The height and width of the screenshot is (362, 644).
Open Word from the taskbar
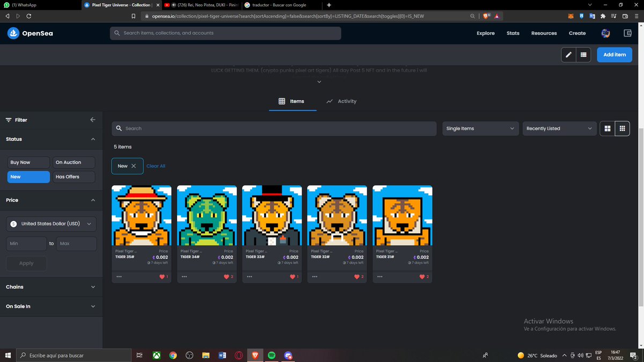coord(222,355)
